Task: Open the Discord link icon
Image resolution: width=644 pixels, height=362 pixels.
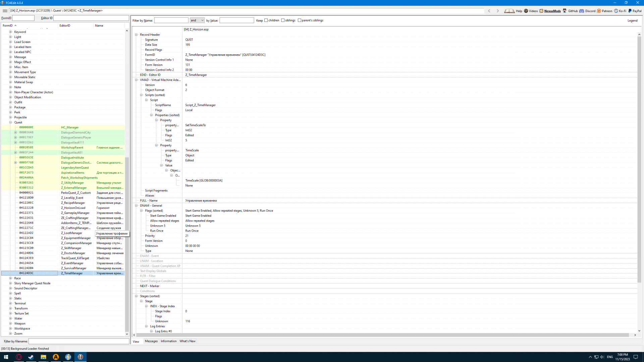Action: tap(582, 11)
